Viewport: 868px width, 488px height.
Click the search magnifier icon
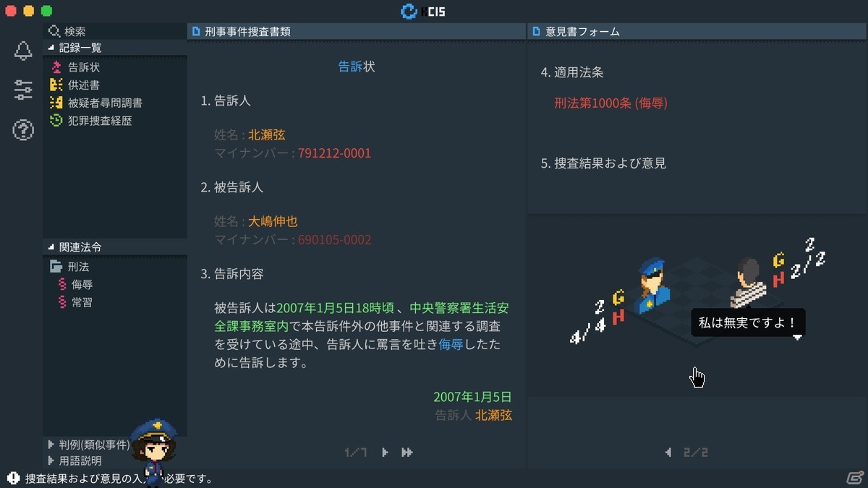54,31
